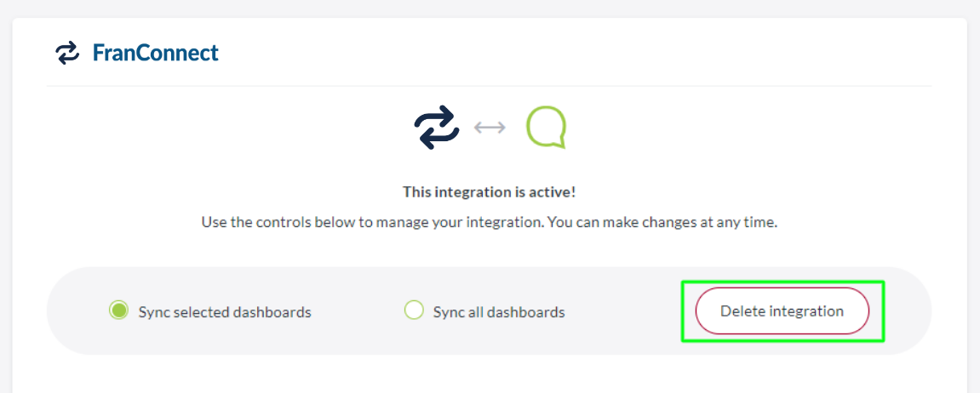Screen dimensions: 980x393
Task: Click the "Sync all dashboards" label text
Action: click(x=498, y=312)
